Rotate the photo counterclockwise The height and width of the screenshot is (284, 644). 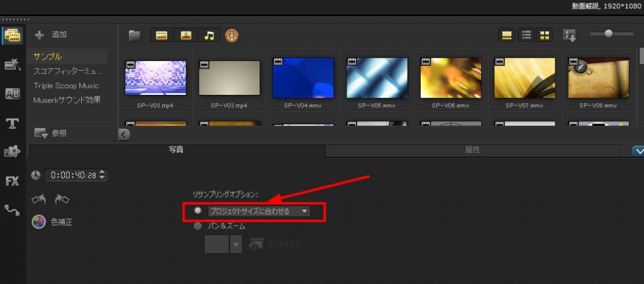[39, 200]
